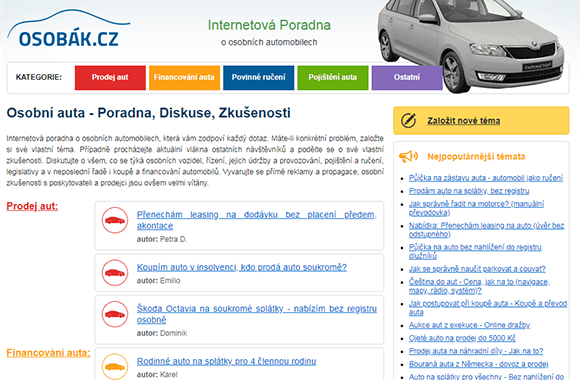Select the Pojištění auta category

333,78
